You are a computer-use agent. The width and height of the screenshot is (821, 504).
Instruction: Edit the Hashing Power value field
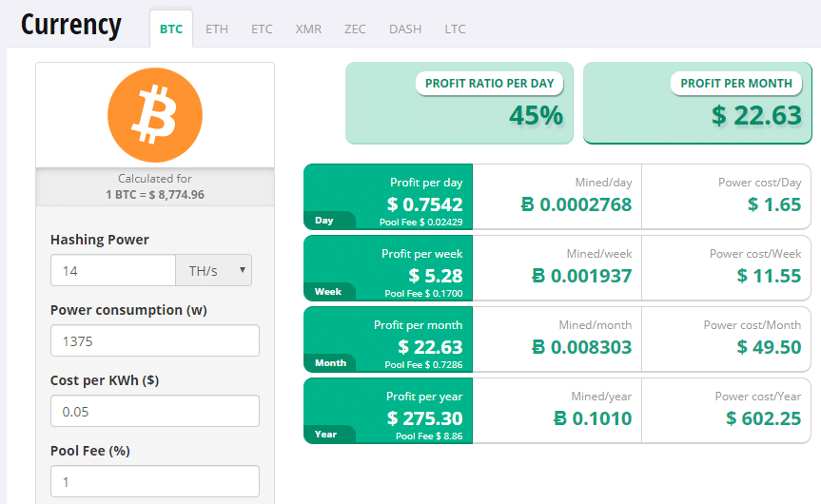pyautogui.click(x=113, y=271)
